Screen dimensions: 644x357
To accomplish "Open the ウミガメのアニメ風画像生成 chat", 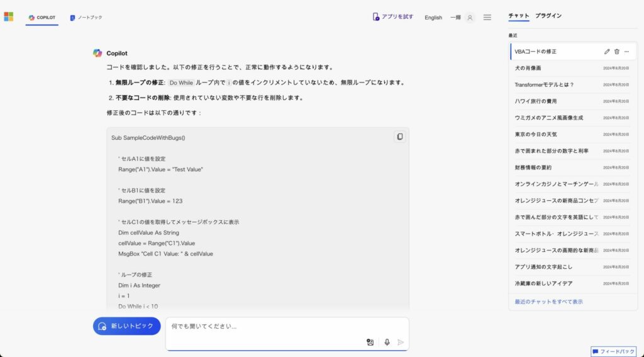I will coord(572,118).
